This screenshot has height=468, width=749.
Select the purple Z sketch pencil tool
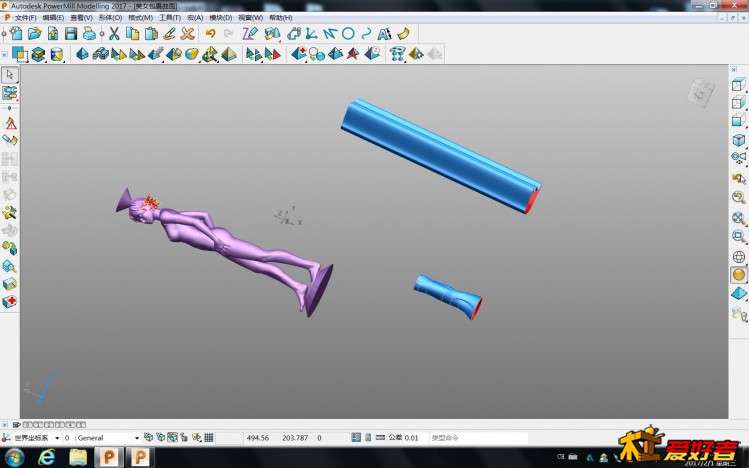(x=249, y=33)
